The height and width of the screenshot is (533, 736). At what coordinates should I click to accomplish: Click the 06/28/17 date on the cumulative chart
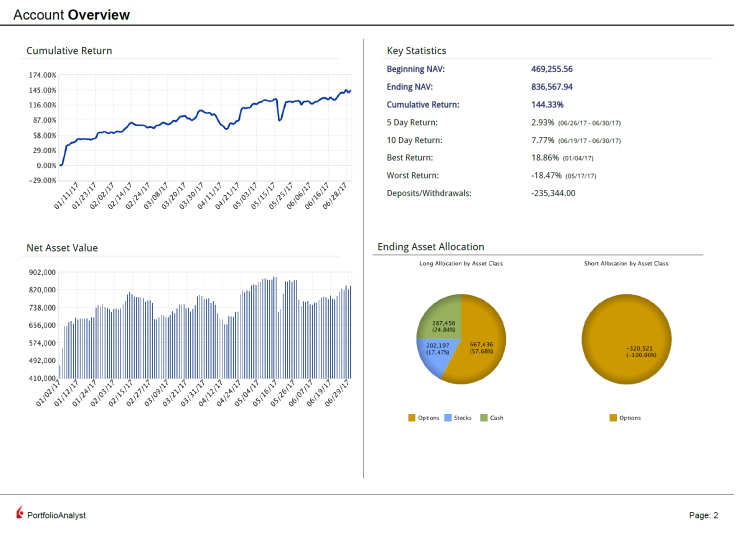[x=335, y=196]
